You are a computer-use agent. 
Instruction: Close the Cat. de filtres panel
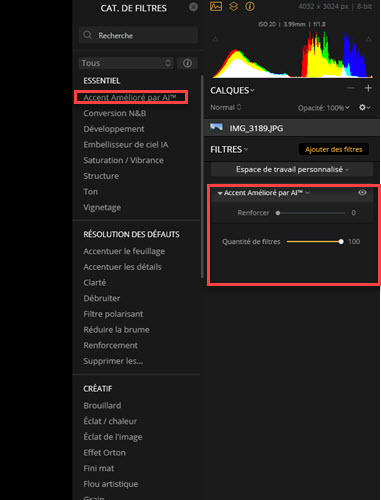(x=193, y=7)
